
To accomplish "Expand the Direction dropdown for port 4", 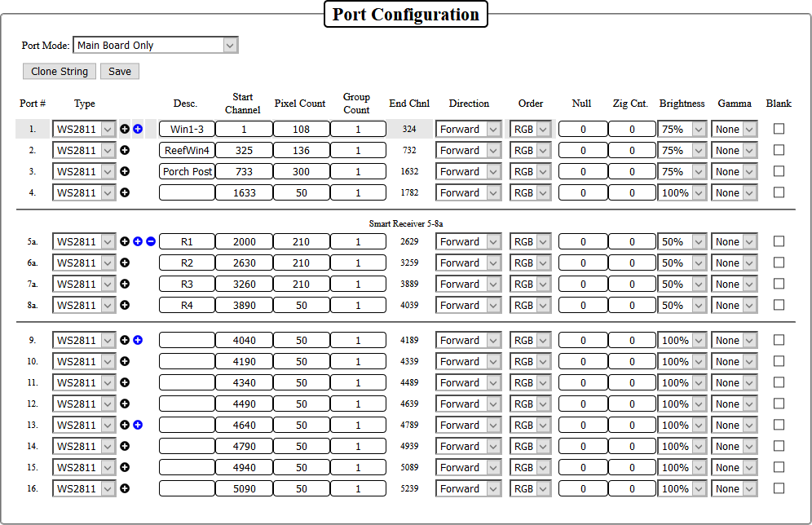I will point(469,193).
